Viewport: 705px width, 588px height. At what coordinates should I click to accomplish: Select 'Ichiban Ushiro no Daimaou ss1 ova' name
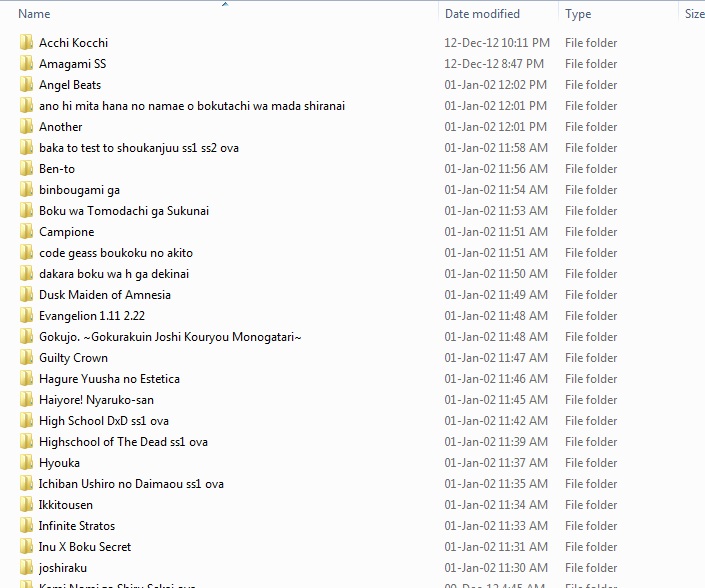click(131, 484)
